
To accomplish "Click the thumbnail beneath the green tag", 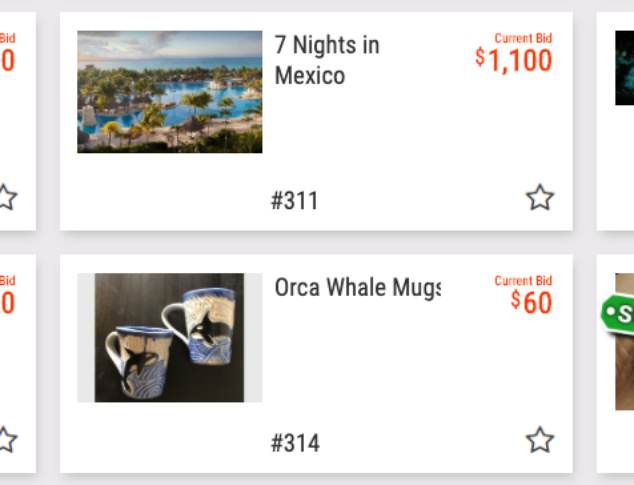I will [x=624, y=372].
